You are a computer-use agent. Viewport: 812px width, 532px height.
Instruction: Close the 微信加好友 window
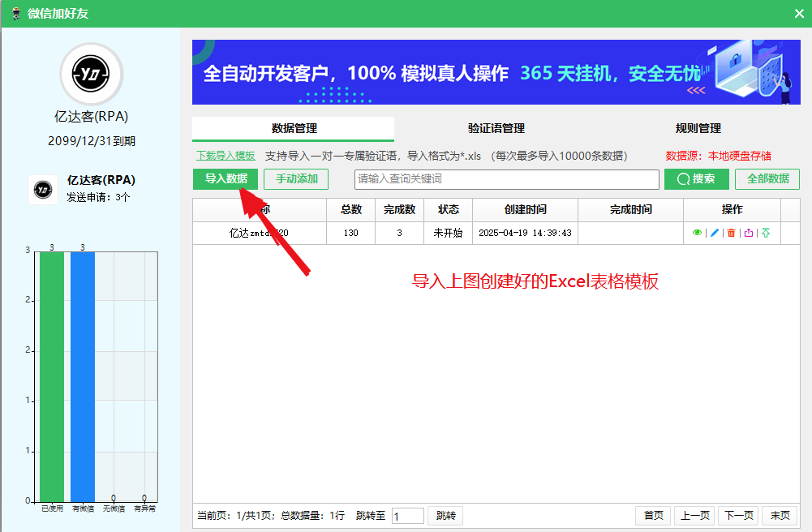(798, 13)
